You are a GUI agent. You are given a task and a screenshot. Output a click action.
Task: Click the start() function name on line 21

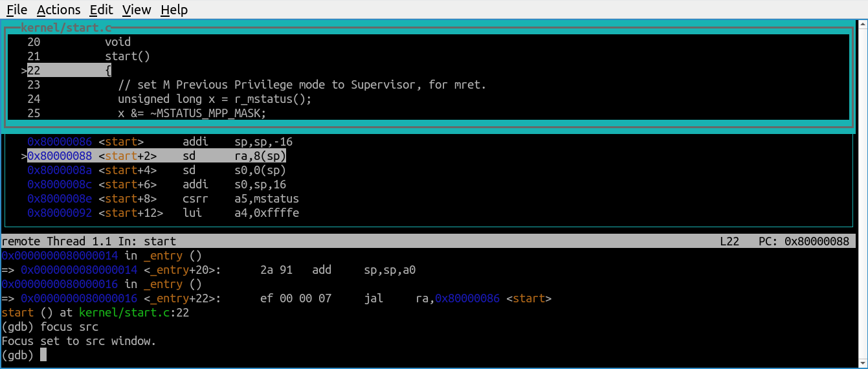[x=127, y=56]
